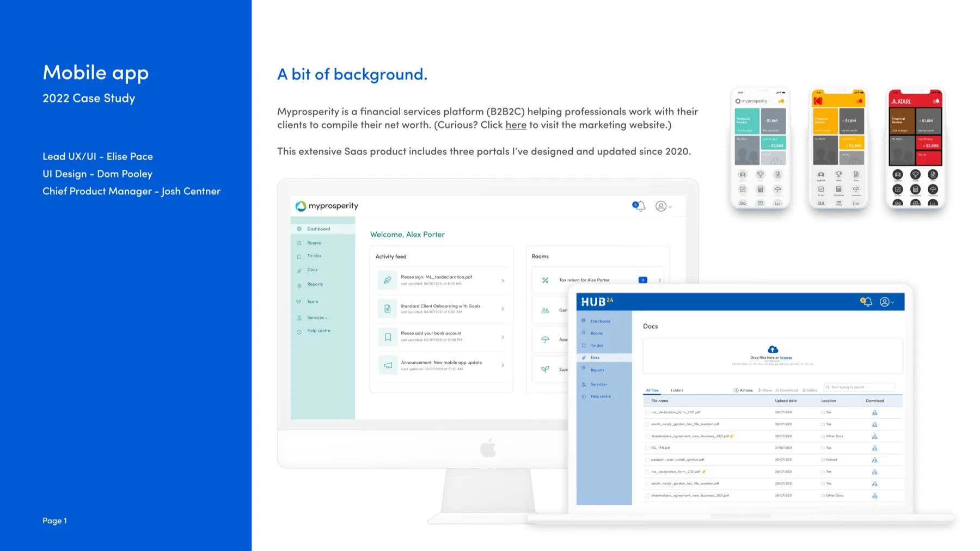Click the myprosperity logo on the desktop portal
This screenshot has width=980, height=551.
pos(327,206)
